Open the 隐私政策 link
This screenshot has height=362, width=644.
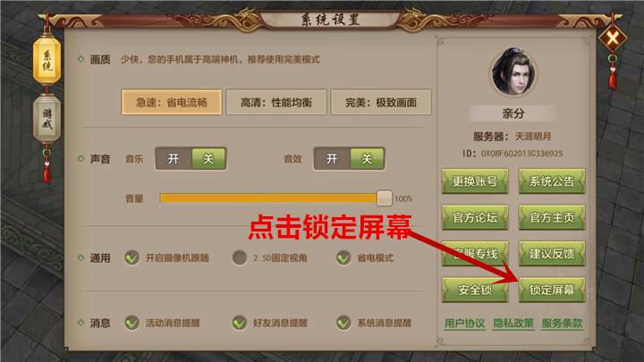[513, 324]
